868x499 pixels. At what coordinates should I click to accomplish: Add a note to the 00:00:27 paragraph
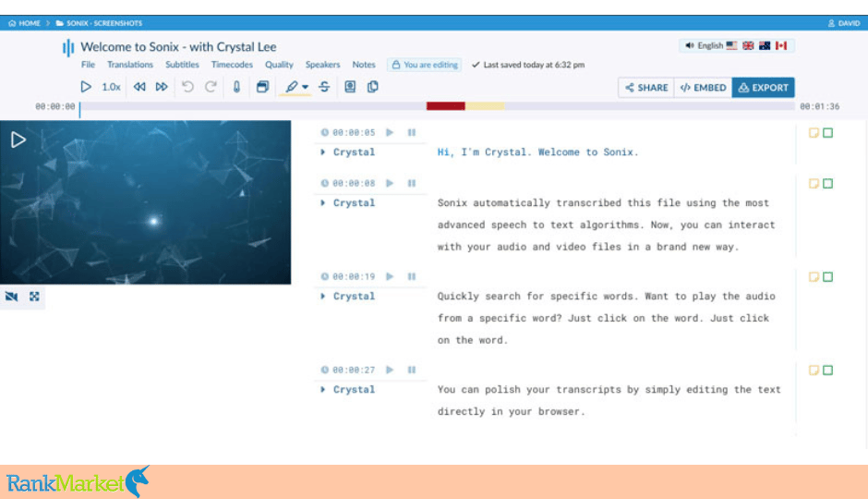point(814,370)
